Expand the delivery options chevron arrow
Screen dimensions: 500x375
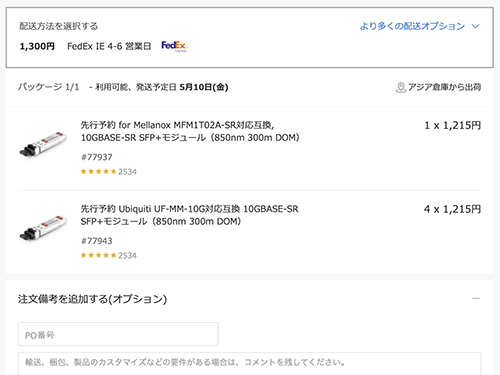(x=476, y=26)
